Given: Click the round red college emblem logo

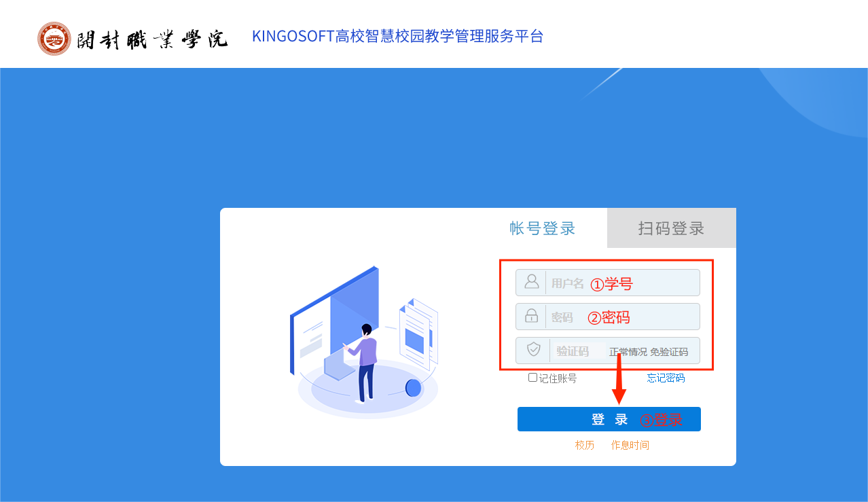Looking at the screenshot, I should pyautogui.click(x=54, y=38).
